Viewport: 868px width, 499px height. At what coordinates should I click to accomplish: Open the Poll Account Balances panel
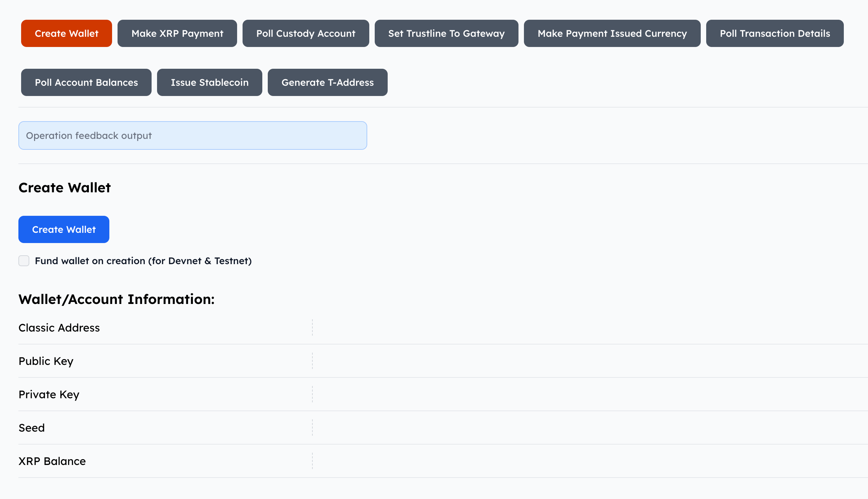tap(86, 82)
